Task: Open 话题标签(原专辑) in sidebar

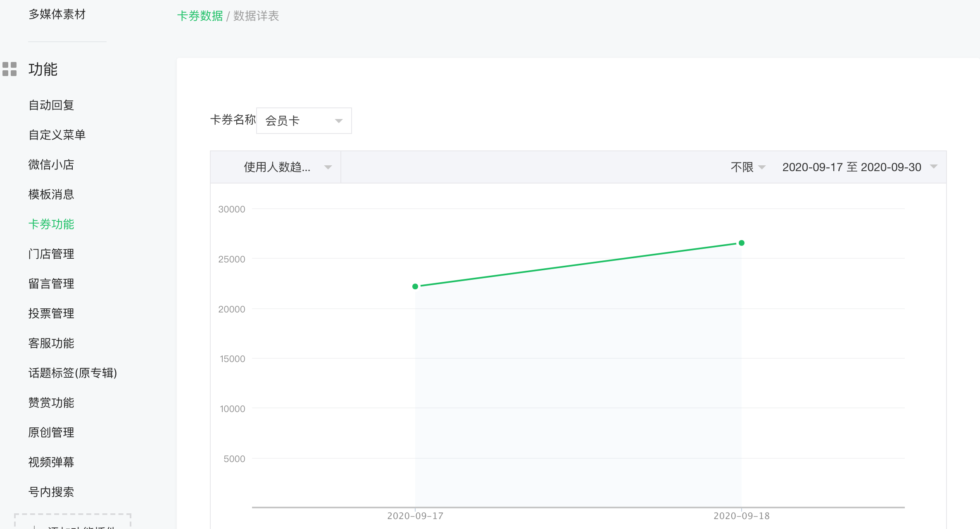Action: coord(73,373)
